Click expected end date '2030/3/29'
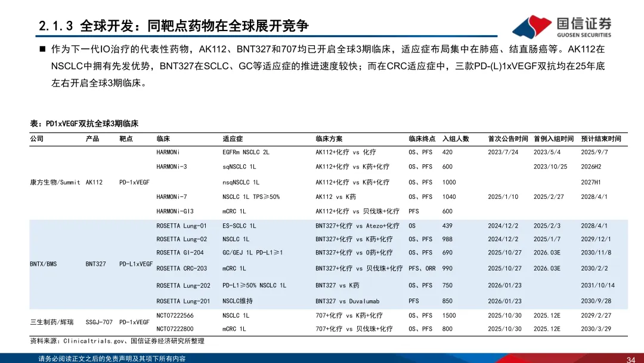This screenshot has height=363, width=644. pyautogui.click(x=596, y=329)
